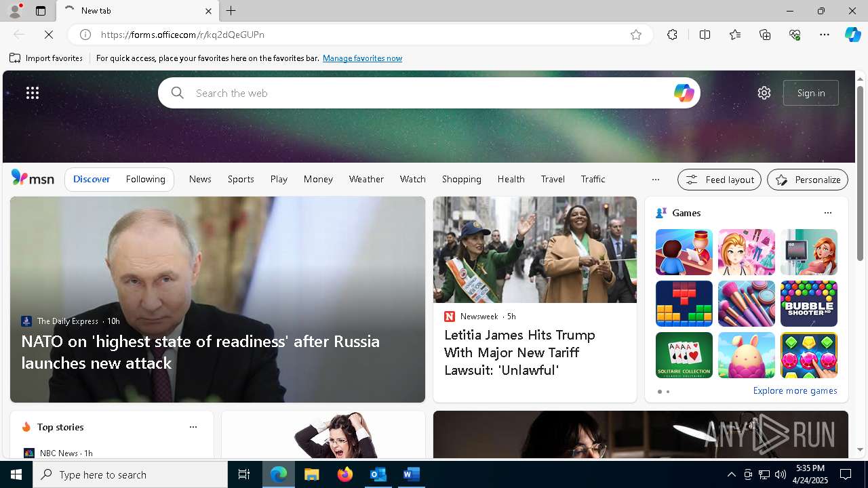Click Copilot icon in search box
This screenshot has width=868, height=488.
[x=684, y=93]
